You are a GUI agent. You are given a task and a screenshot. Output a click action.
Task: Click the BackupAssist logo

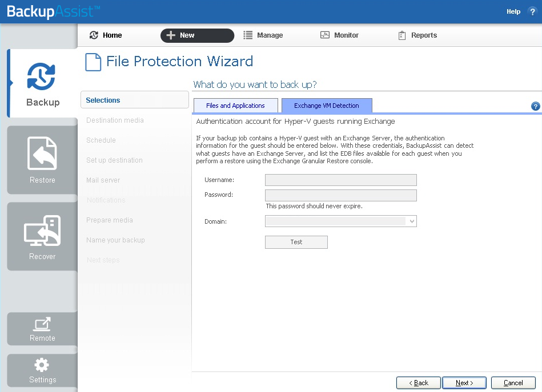pyautogui.click(x=53, y=12)
